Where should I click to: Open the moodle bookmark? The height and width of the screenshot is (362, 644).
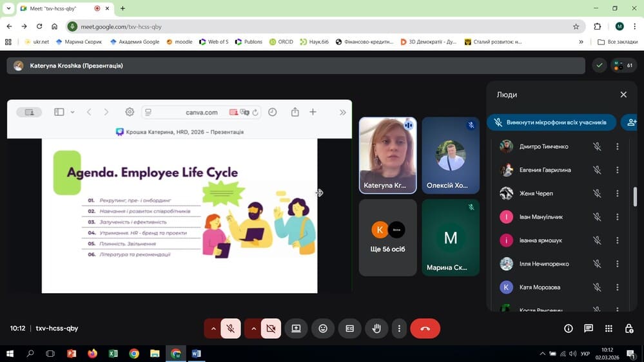pyautogui.click(x=179, y=42)
